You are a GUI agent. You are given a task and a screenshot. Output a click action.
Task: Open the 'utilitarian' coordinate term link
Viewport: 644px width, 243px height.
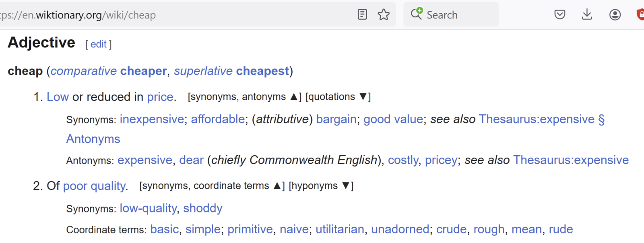340,229
